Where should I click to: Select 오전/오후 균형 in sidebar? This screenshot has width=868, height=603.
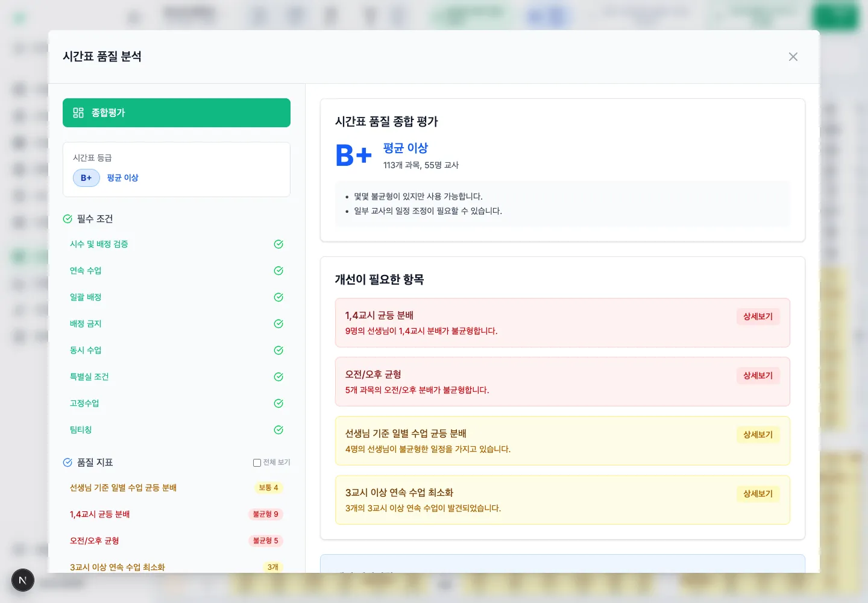[x=177, y=541]
